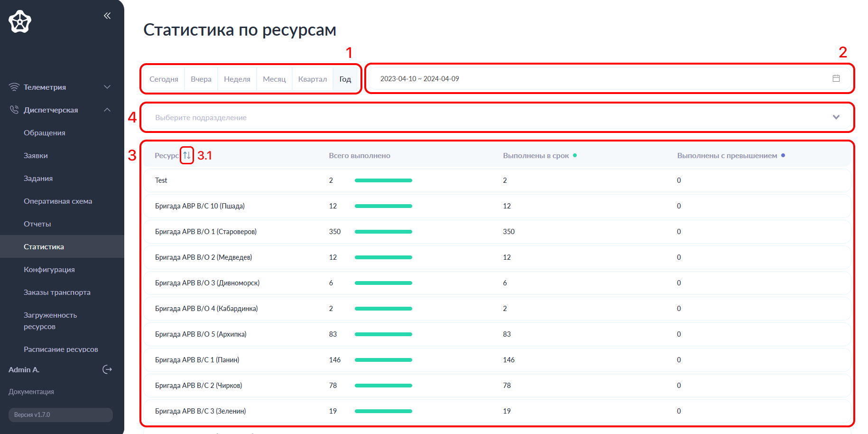This screenshot has width=868, height=434.
Task: Switch to the Месяц period tab
Action: coord(274,79)
